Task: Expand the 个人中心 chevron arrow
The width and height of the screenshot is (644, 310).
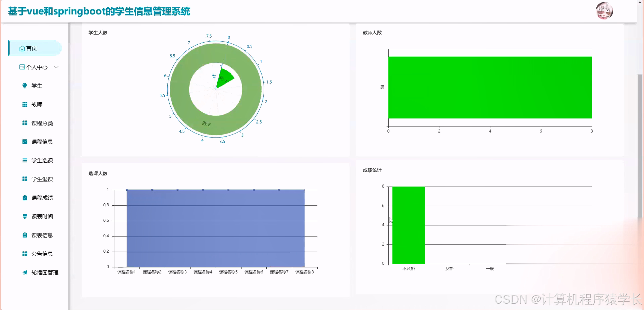Action: (56, 67)
